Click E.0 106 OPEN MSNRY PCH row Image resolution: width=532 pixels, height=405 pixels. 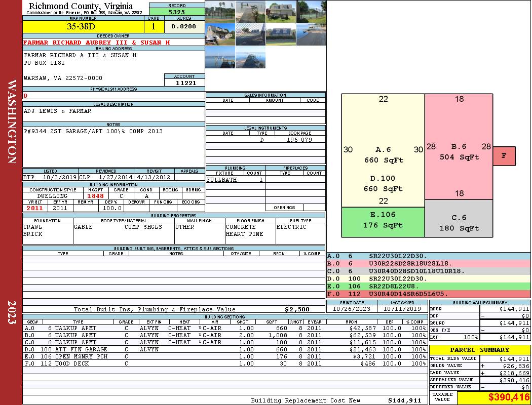point(225,356)
